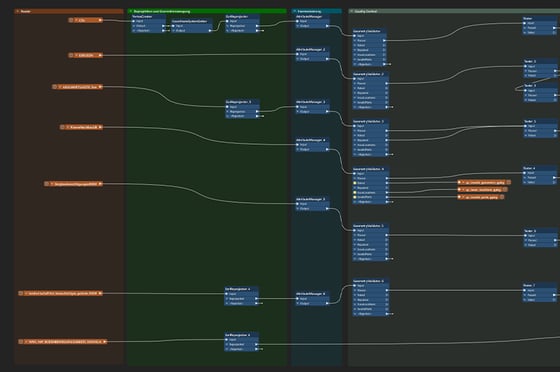Screen dimensions: 560x372
Task: Click the Repaired output arrow of GeometryValidator_3
Action: [387, 140]
